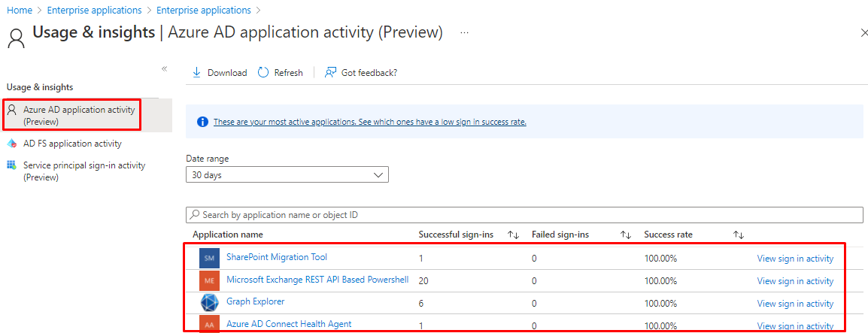Click the Azure AD Connect Health Agent icon
Viewport: 868px width, 333px height.
(209, 324)
